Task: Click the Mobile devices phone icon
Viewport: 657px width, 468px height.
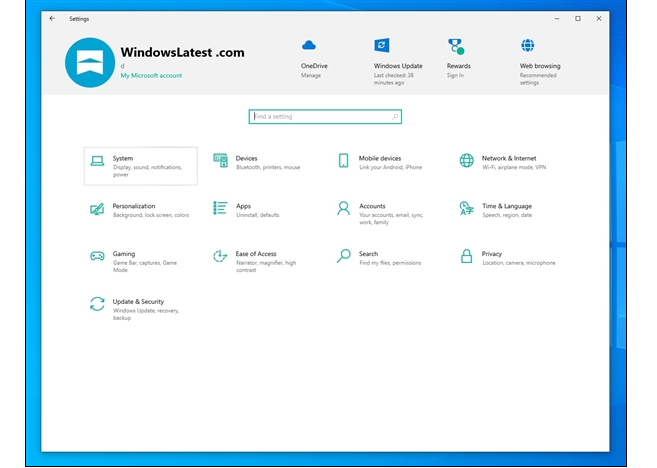Action: coord(344,160)
